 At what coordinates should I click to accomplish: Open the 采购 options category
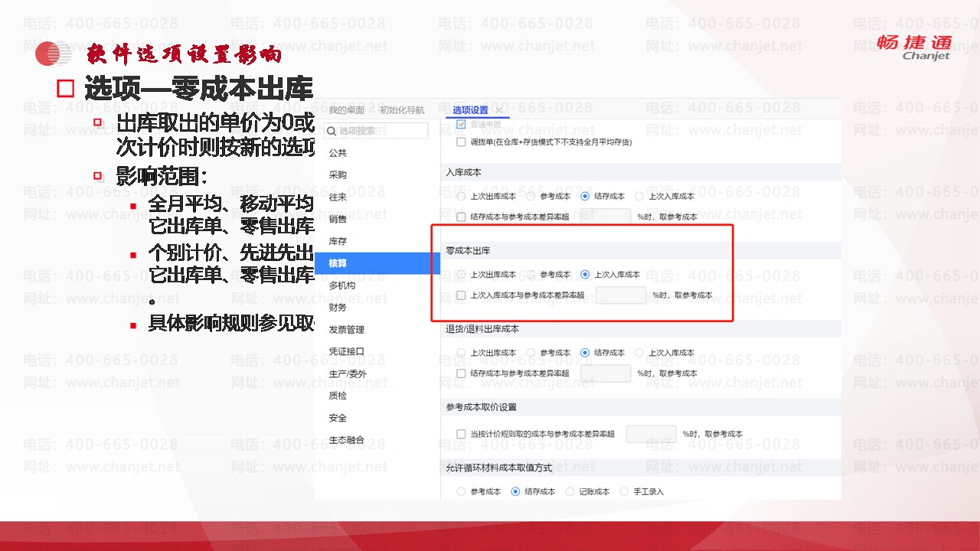338,175
